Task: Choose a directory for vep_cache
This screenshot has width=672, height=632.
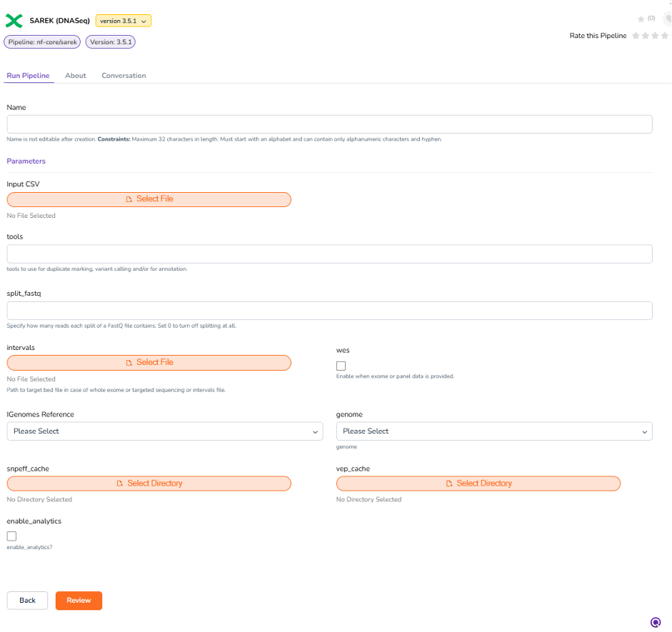Action: pos(478,483)
